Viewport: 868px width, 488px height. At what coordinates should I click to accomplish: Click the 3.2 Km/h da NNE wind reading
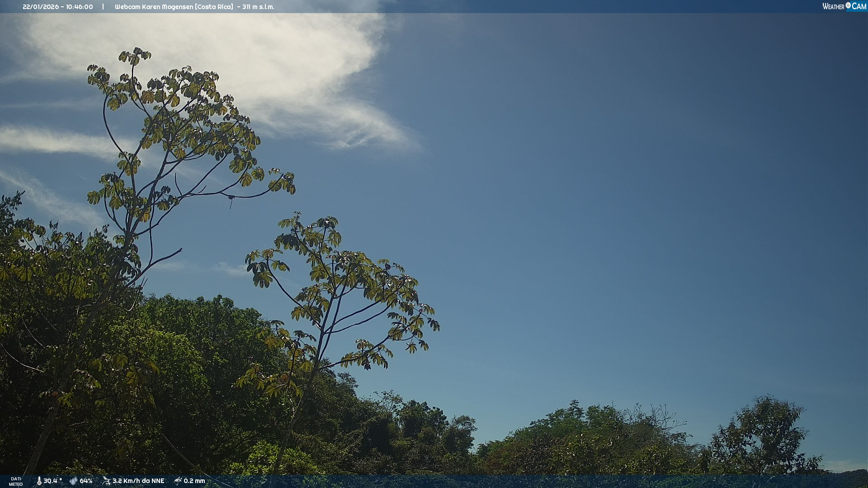tap(138, 481)
